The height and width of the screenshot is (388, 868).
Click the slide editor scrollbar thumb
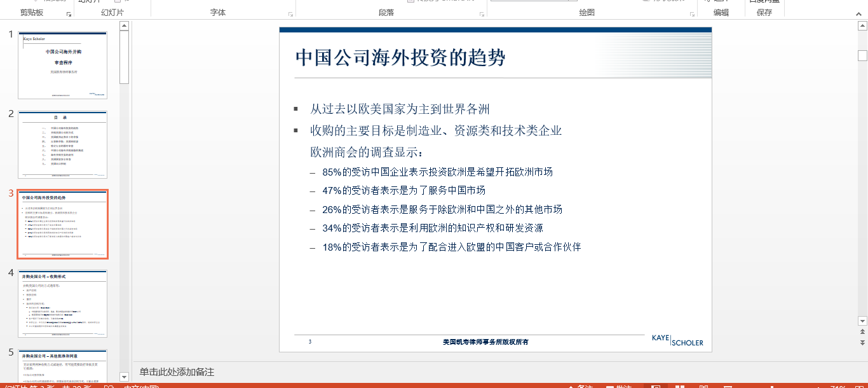862,55
